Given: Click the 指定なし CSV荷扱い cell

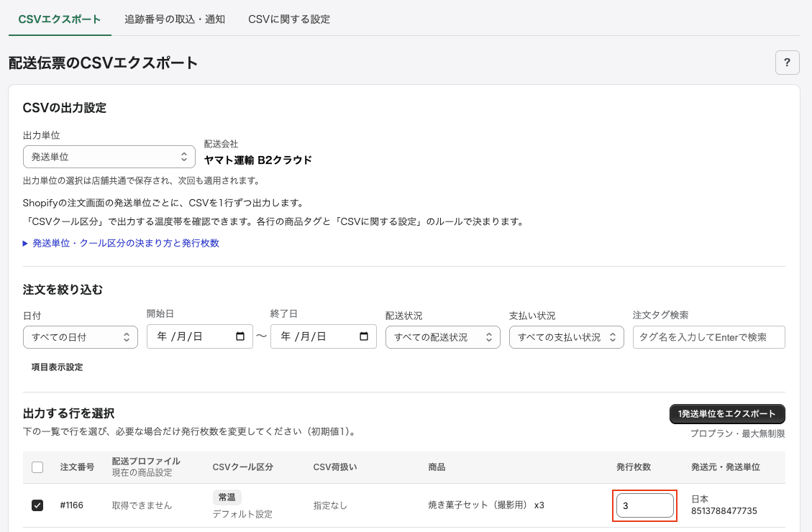Looking at the screenshot, I should coord(330,505).
